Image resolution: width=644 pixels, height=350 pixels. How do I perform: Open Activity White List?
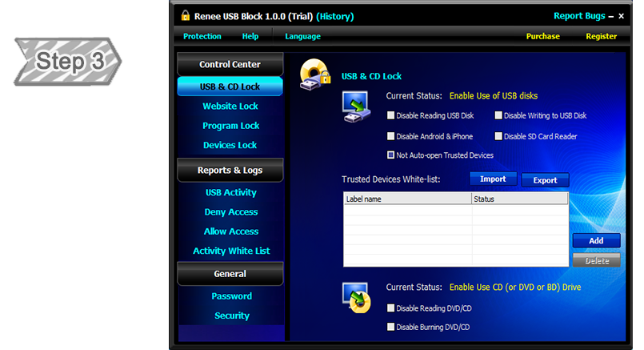click(x=231, y=251)
